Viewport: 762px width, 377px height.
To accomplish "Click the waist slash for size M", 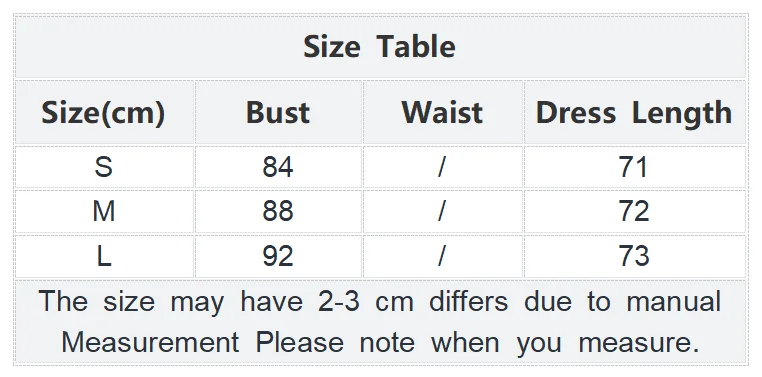I will 443,212.
